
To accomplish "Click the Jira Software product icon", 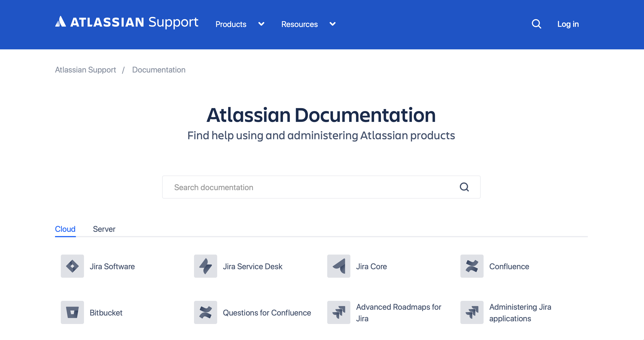I will coord(72,266).
